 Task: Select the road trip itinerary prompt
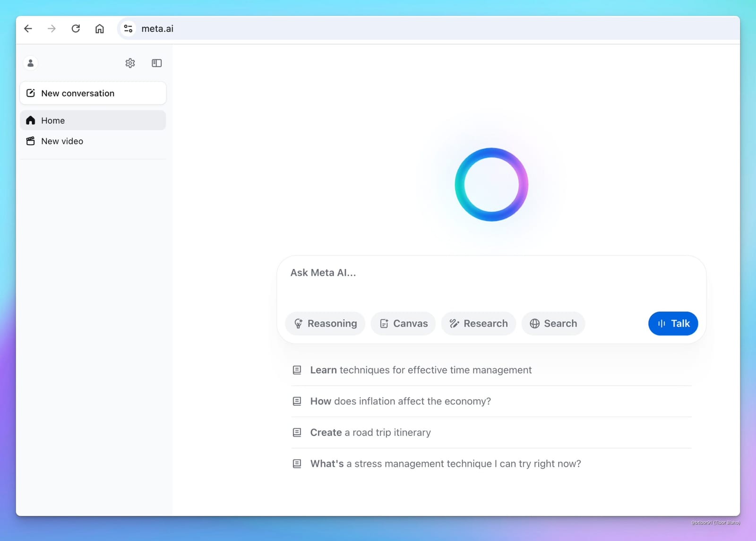coord(370,432)
